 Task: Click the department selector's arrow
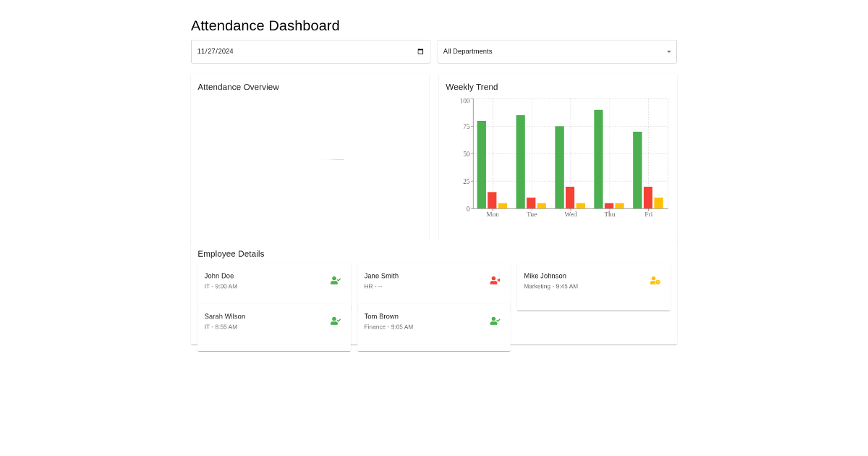click(x=668, y=51)
